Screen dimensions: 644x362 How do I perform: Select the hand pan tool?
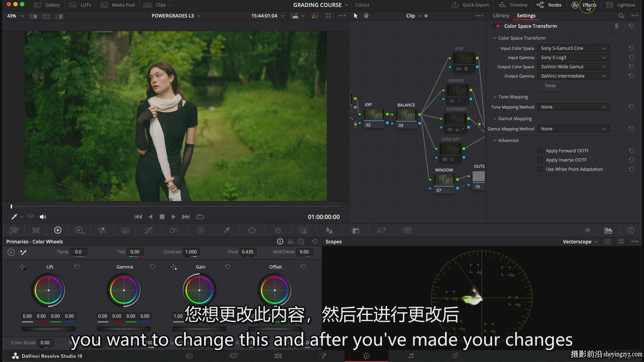pos(366,16)
